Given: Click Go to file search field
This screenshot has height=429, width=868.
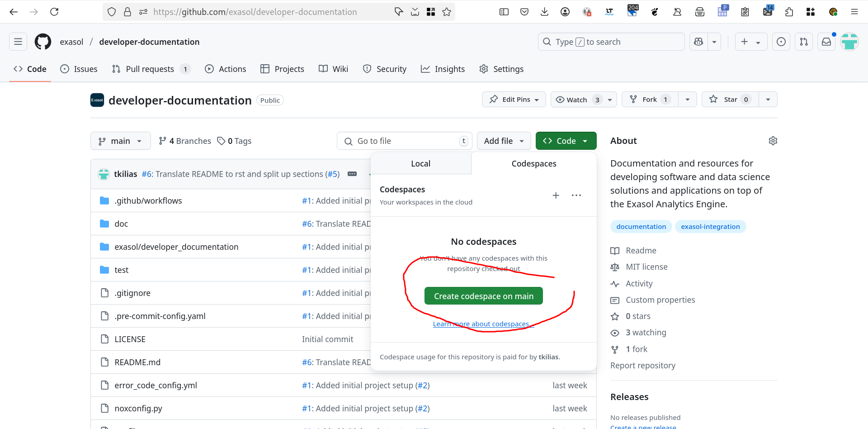Looking at the screenshot, I should 405,141.
